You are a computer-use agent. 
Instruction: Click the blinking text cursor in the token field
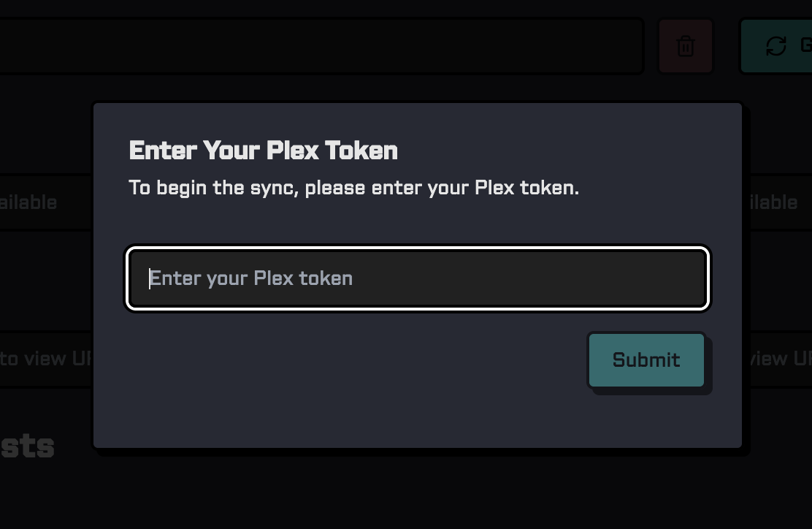point(150,279)
